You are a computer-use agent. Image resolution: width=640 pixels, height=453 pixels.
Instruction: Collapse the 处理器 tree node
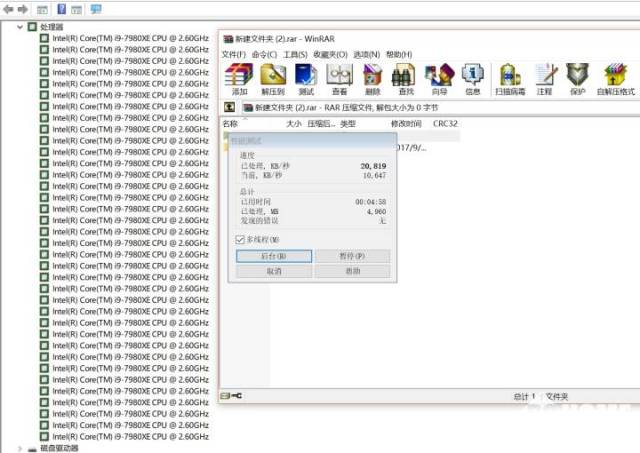click(20, 27)
